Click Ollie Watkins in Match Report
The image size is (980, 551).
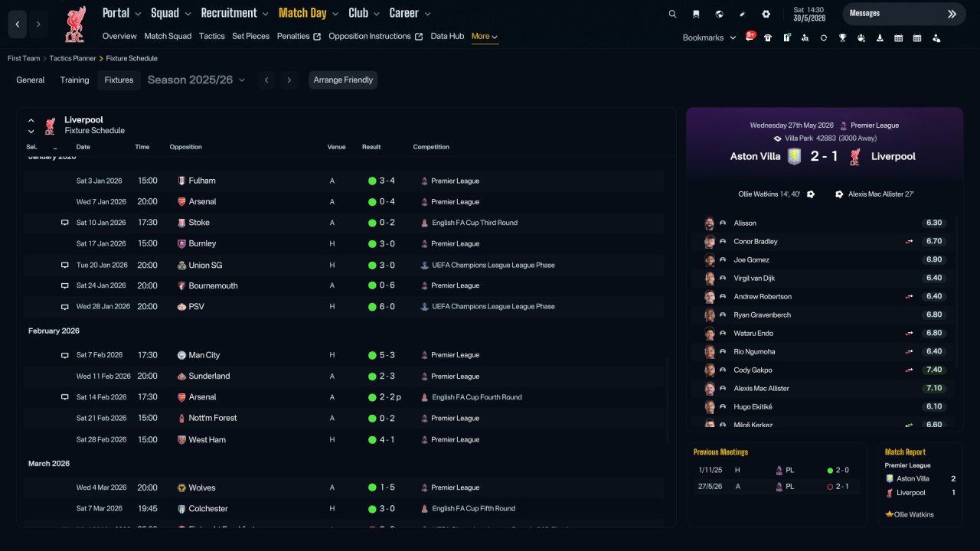[x=913, y=514]
